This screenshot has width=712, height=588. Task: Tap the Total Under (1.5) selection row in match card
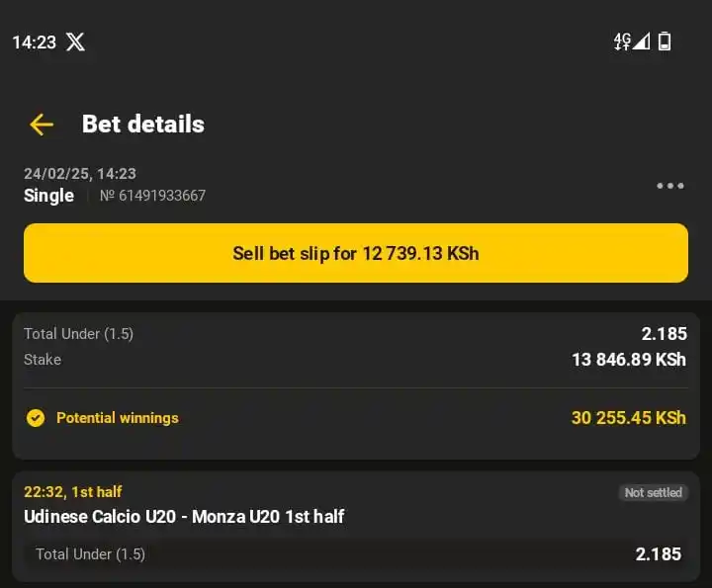(x=356, y=554)
